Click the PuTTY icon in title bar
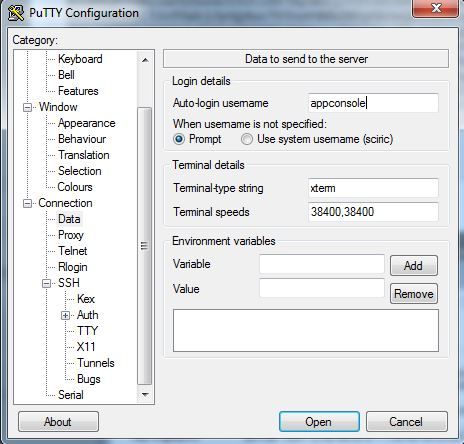Image resolution: width=464 pixels, height=444 pixels. point(16,13)
